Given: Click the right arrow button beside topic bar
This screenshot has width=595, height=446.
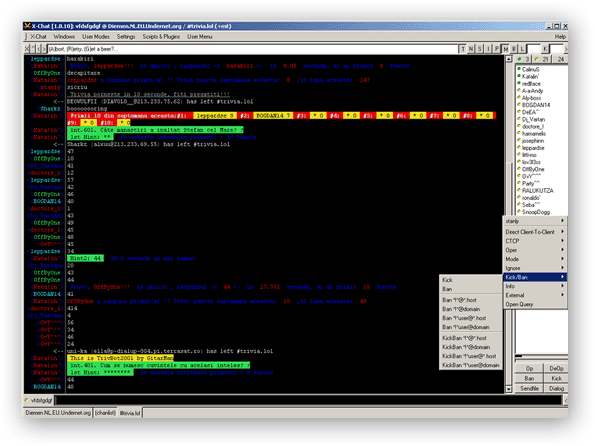Looking at the screenshot, I should (43, 49).
